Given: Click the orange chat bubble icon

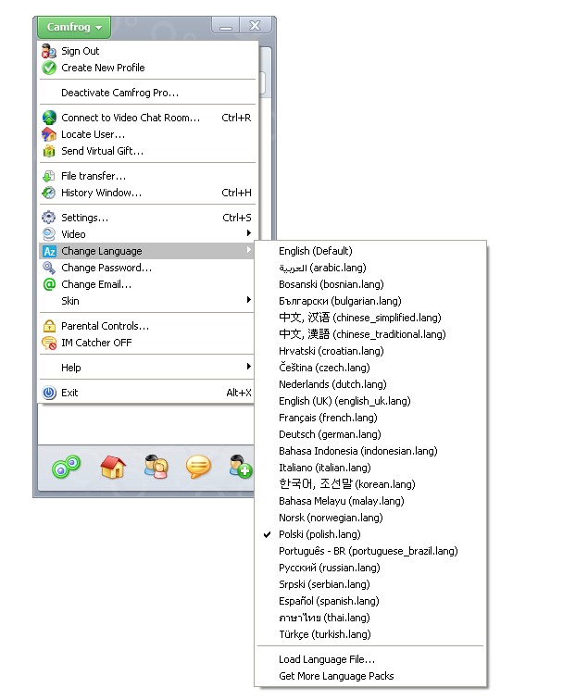Looking at the screenshot, I should [x=198, y=467].
